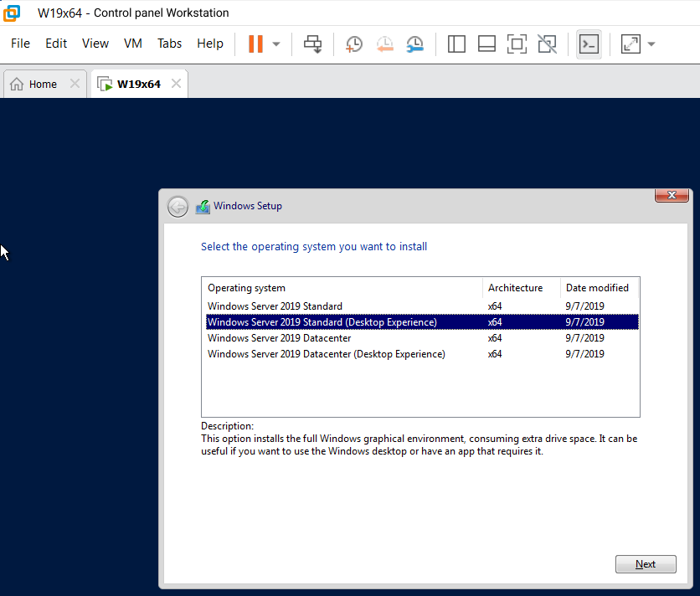Click the Pause virtual machine icon

[x=255, y=44]
